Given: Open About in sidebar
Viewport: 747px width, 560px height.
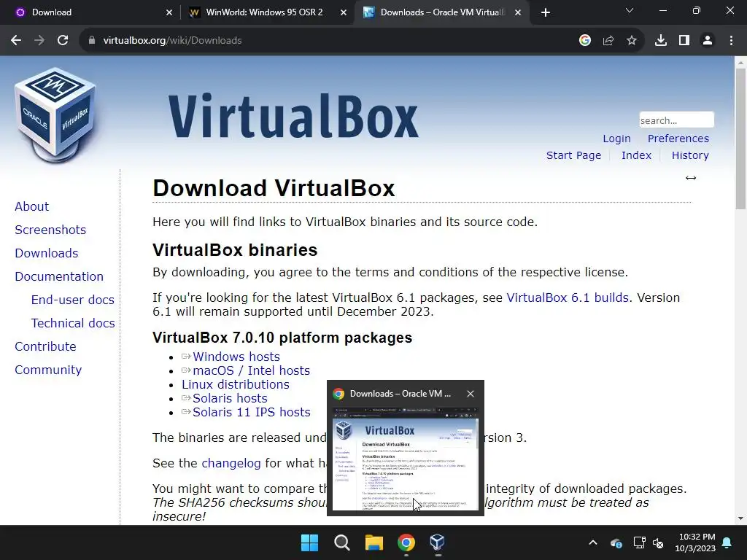Looking at the screenshot, I should [x=31, y=206].
